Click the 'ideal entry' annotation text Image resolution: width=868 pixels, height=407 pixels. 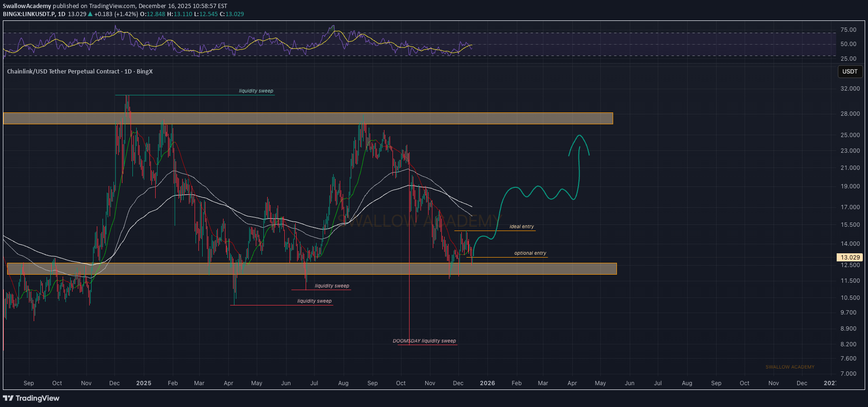[x=522, y=227]
